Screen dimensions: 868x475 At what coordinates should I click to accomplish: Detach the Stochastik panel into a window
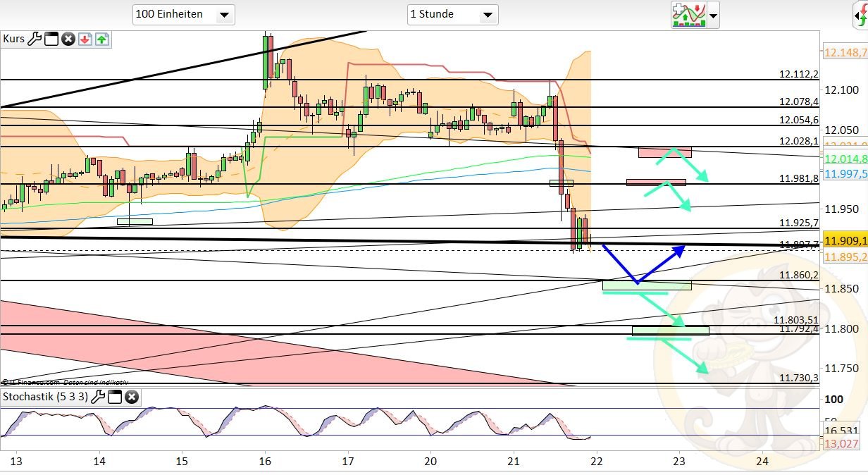pyautogui.click(x=116, y=397)
